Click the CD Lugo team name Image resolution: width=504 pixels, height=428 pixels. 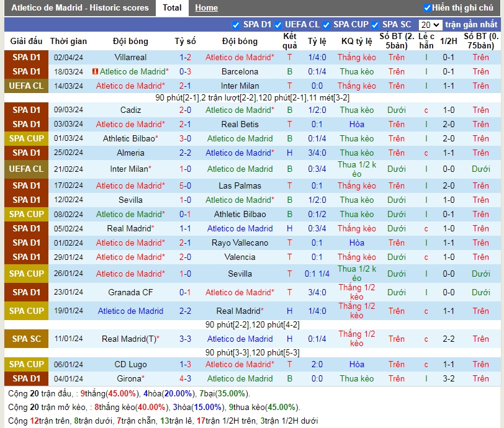[130, 364]
